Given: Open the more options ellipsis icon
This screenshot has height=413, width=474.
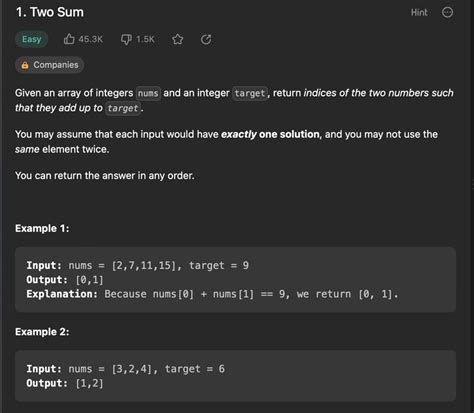Looking at the screenshot, I should click(x=447, y=12).
